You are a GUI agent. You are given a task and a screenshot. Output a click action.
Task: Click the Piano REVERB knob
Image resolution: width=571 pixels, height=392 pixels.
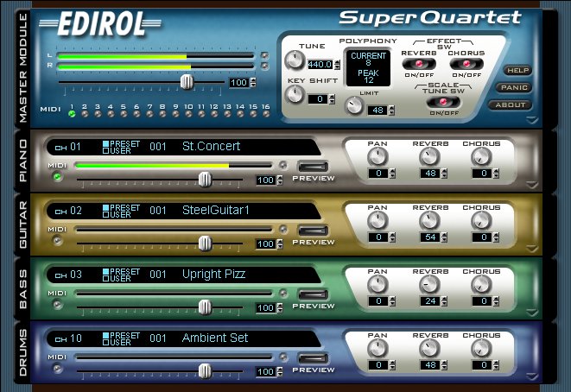click(x=429, y=157)
